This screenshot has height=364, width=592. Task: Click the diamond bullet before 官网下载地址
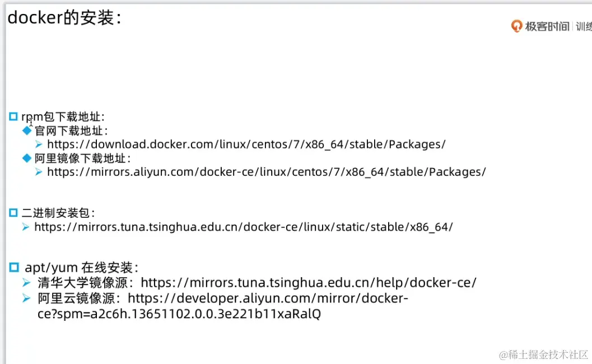[x=27, y=130]
